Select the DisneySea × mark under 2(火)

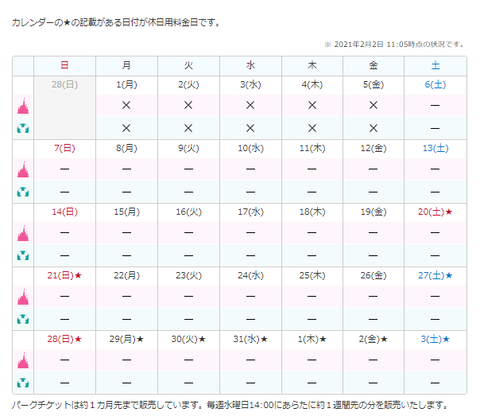click(x=188, y=128)
